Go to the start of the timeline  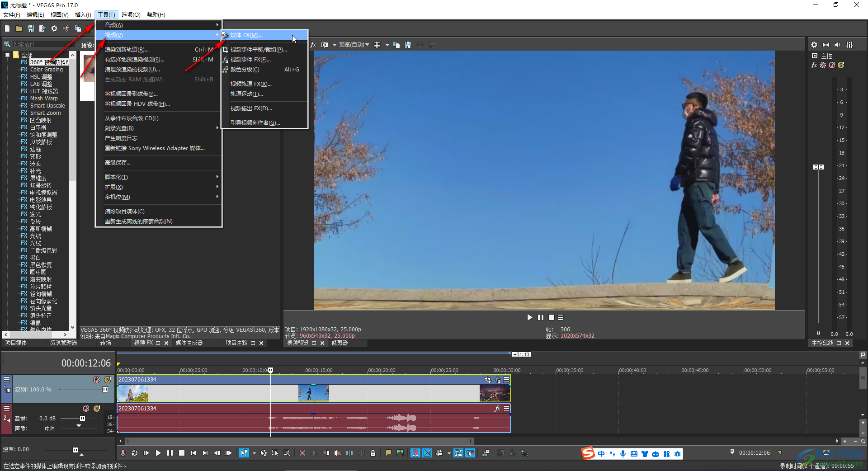pos(193,453)
